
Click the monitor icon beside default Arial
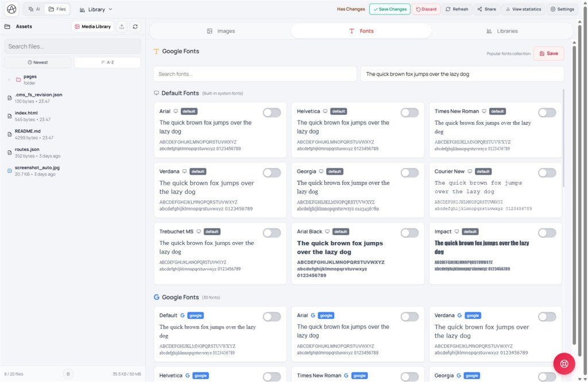[176, 111]
